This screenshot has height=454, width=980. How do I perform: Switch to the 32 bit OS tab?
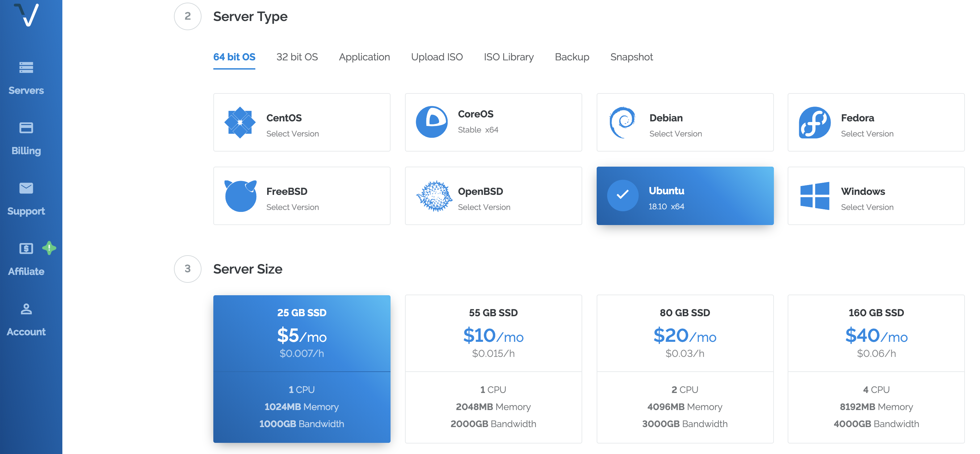point(297,57)
